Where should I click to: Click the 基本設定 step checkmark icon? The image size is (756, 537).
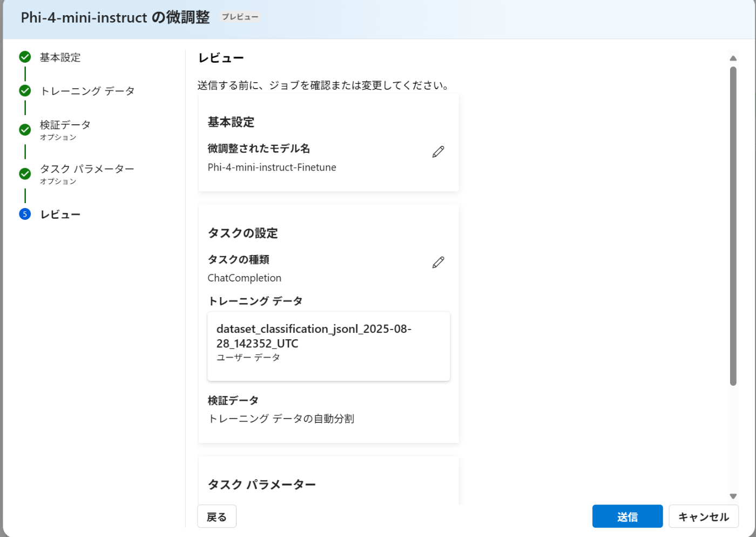pyautogui.click(x=25, y=57)
